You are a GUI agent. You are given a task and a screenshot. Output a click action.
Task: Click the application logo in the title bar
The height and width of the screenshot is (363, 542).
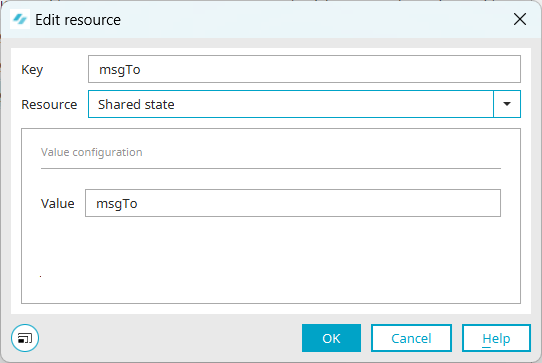[x=20, y=19]
